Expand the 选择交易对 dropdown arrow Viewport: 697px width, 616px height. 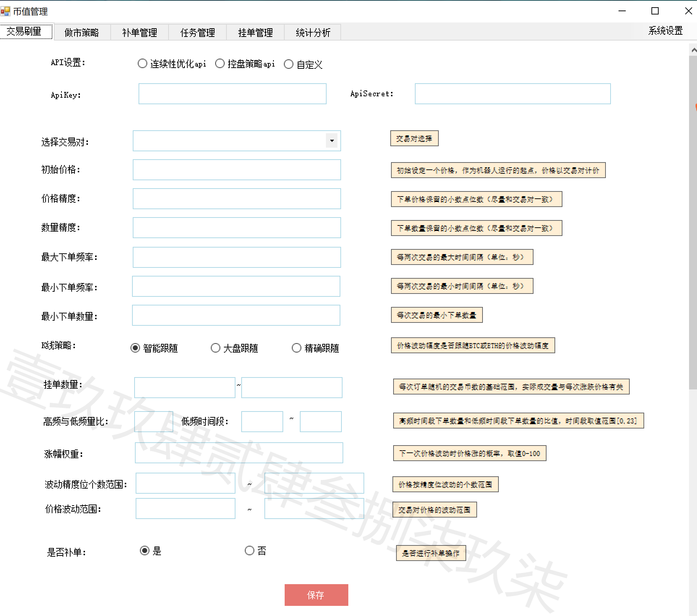tap(332, 141)
